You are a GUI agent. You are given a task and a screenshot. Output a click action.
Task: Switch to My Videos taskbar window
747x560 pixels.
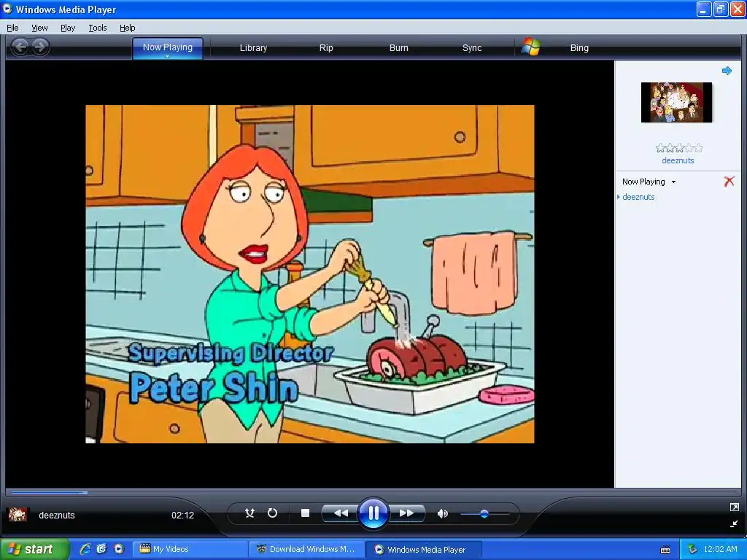coord(190,549)
